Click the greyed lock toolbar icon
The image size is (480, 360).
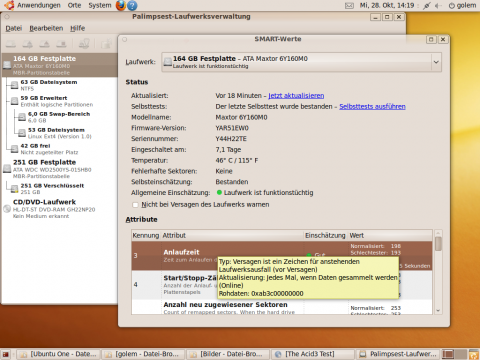(106, 44)
